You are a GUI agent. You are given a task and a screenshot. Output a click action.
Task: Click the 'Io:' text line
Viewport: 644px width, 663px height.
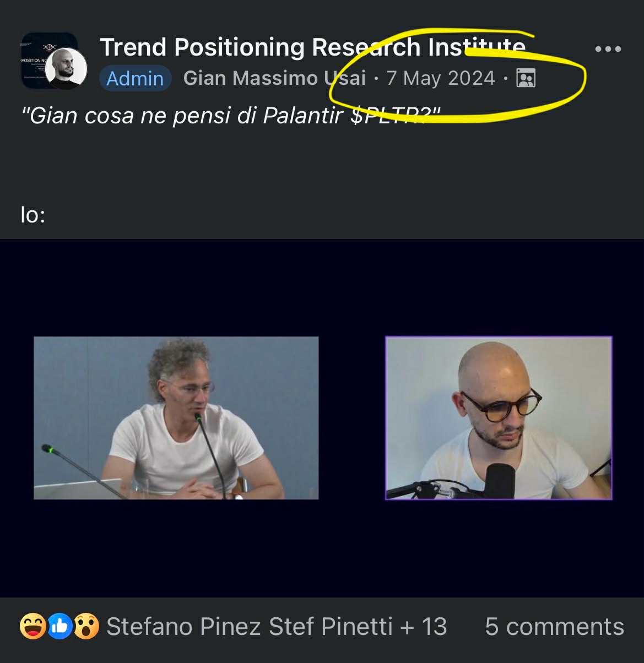click(x=33, y=214)
